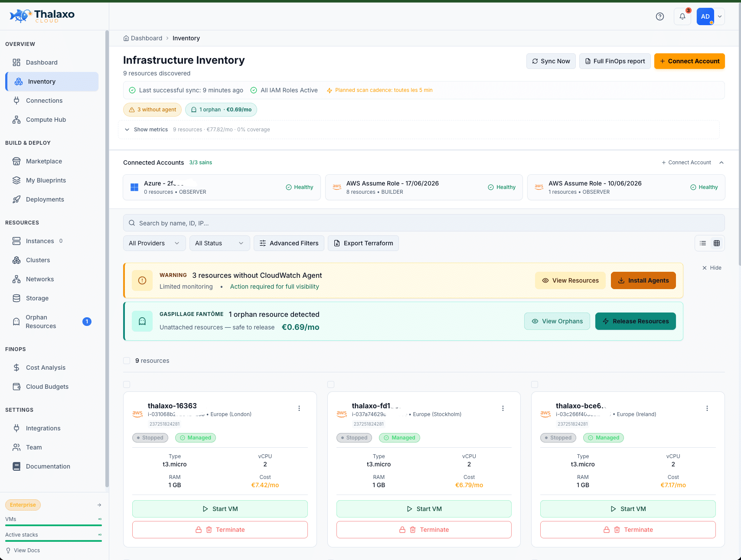Click the Documentation book icon
This screenshot has width=741, height=560.
tap(16, 466)
